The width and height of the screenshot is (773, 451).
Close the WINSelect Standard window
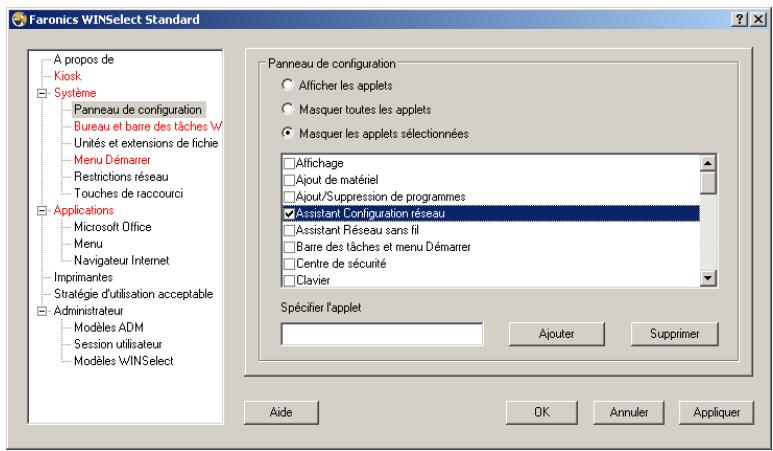click(758, 20)
